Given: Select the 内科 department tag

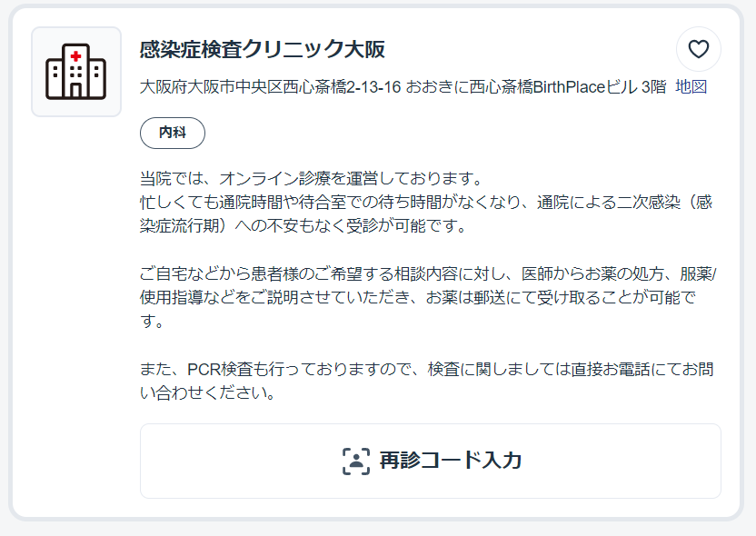Looking at the screenshot, I should [173, 133].
